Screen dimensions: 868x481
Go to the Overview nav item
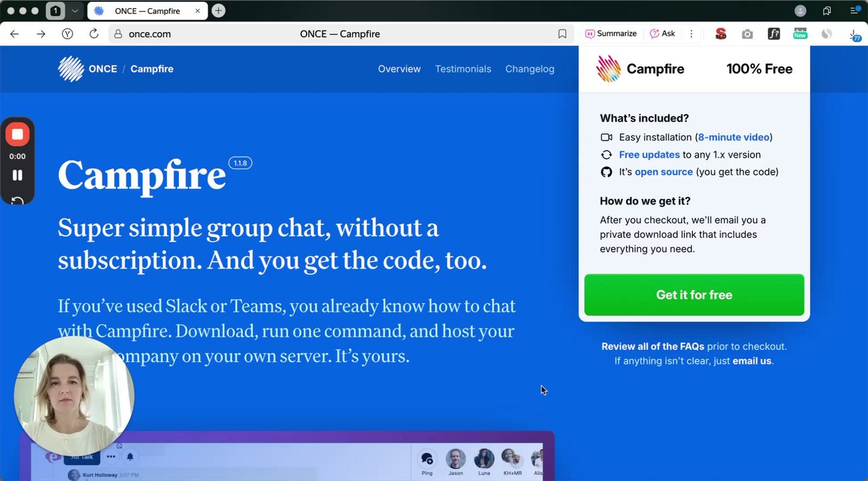[x=400, y=69]
